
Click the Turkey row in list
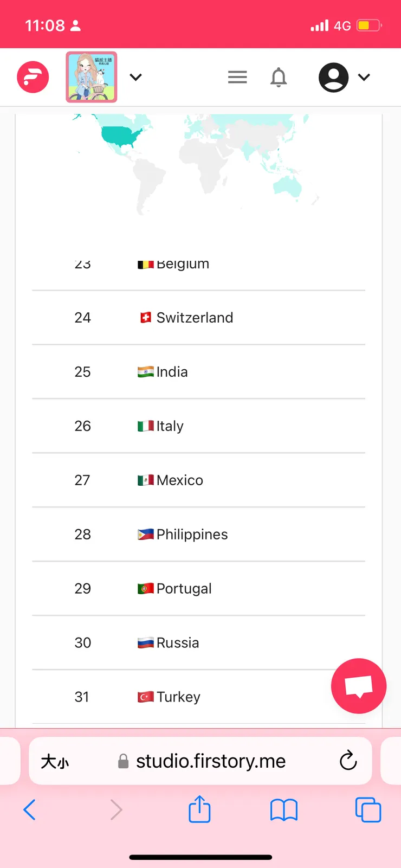[178, 697]
